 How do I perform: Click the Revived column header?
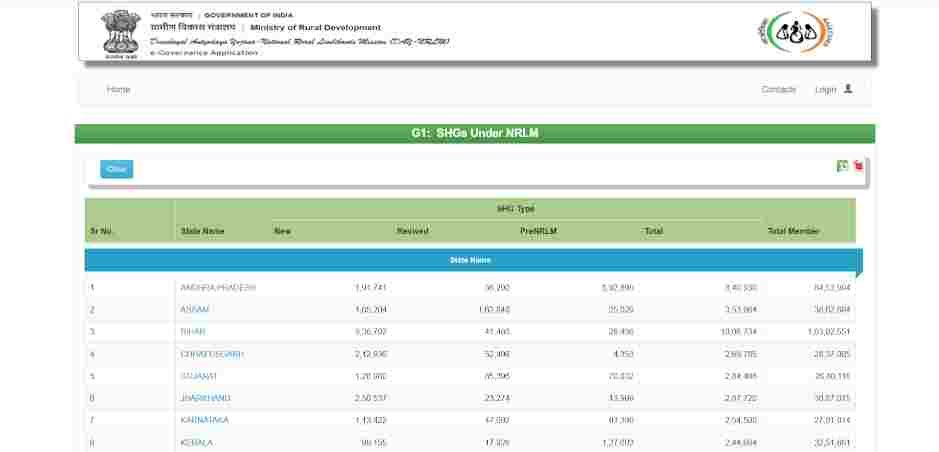[x=413, y=231]
